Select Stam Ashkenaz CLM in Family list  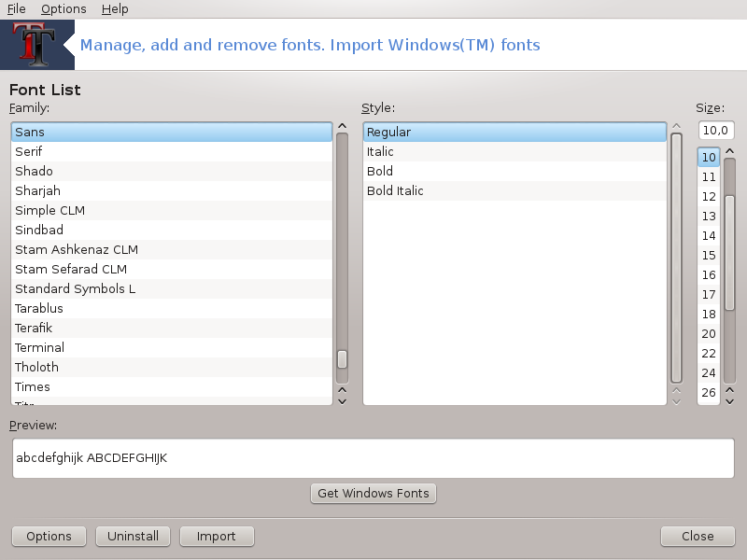pos(172,249)
